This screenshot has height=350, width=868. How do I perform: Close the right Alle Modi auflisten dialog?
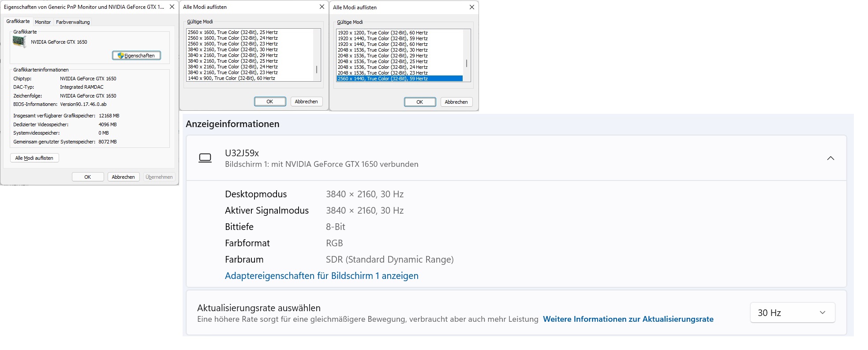point(472,8)
